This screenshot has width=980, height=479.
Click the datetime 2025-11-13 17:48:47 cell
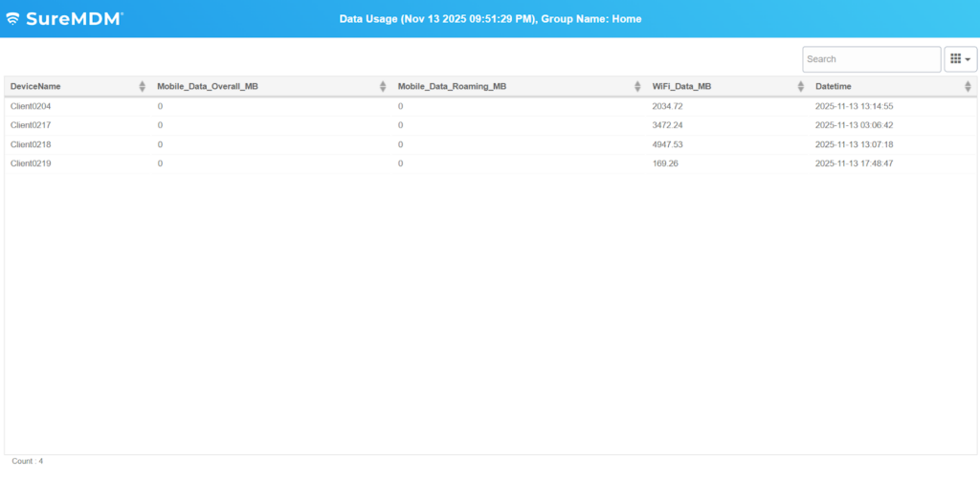point(854,163)
